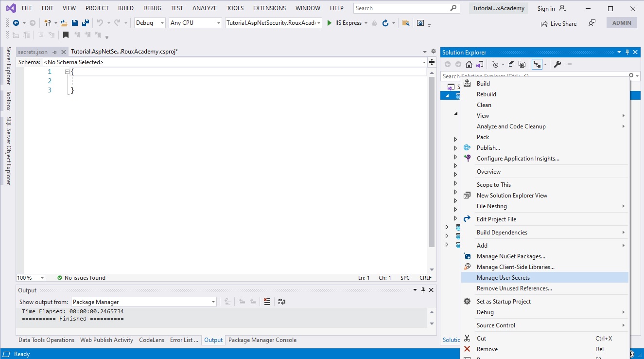644x359 pixels.
Task: Open the Show output from dropdown
Action: (x=212, y=302)
